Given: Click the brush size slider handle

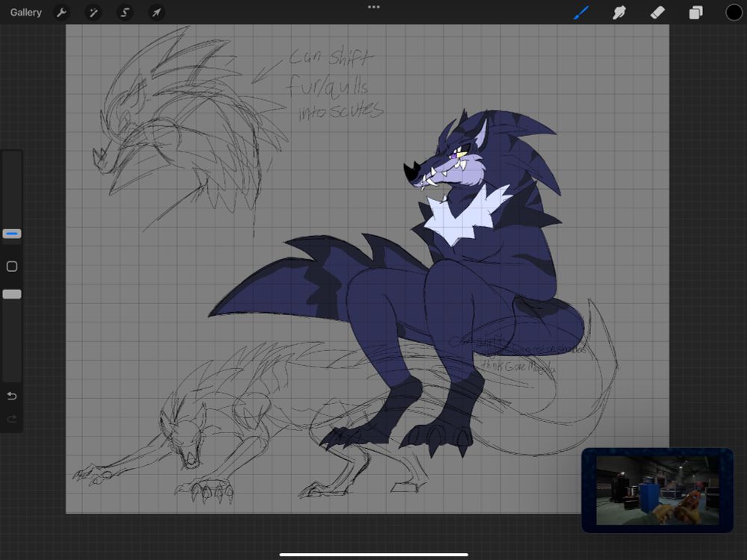Looking at the screenshot, I should (12, 234).
